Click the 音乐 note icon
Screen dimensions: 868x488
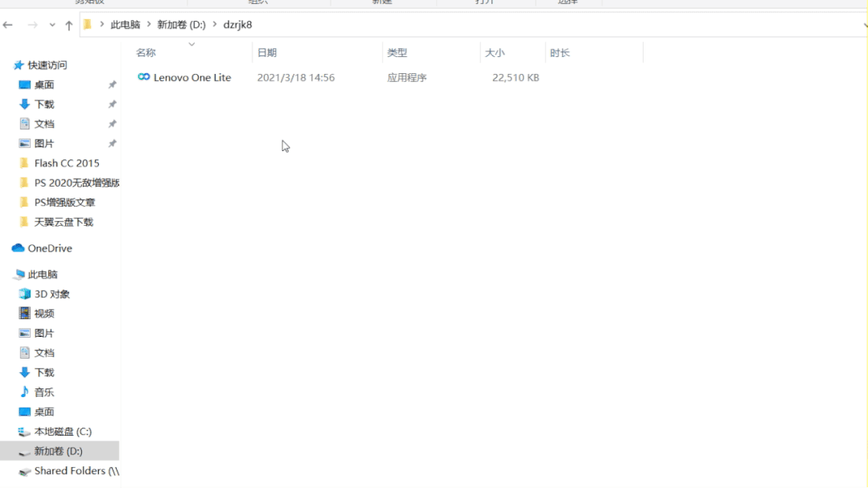click(x=24, y=392)
